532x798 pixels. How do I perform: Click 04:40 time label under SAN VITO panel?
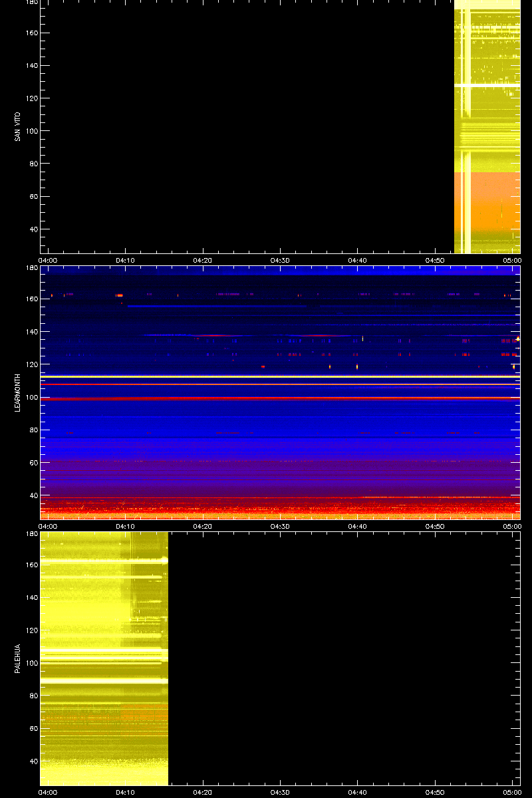point(358,260)
